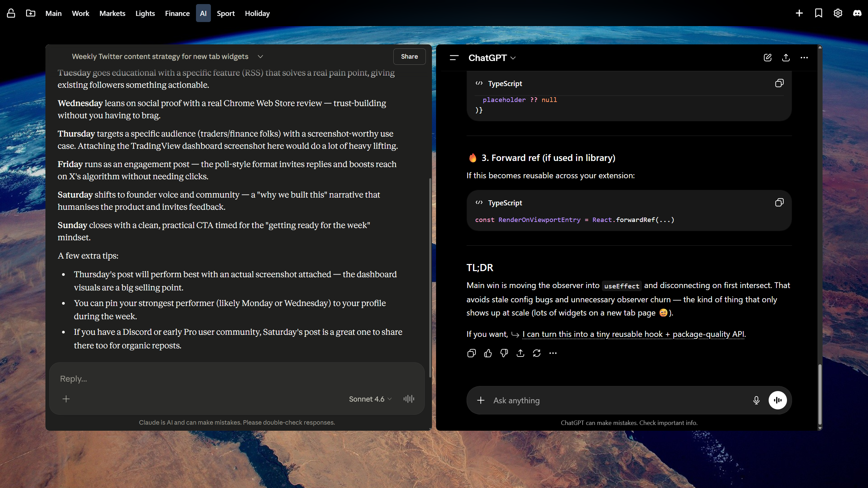Image resolution: width=868 pixels, height=488 pixels.
Task: Open the bookmark icon in top bar
Action: (x=818, y=13)
